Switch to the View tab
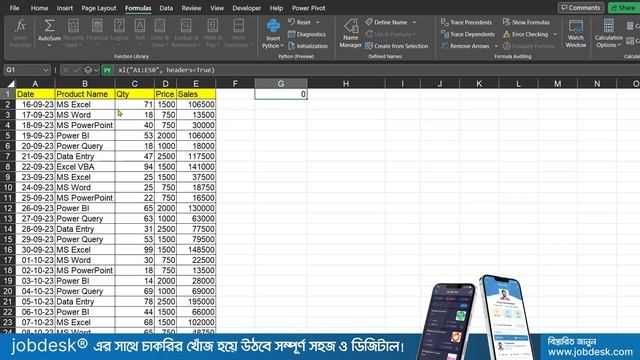This screenshot has height=360, width=640. pyautogui.click(x=217, y=8)
